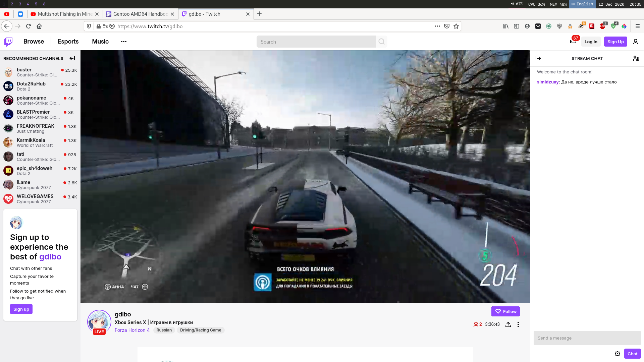Open more navigation options ellipsis
This screenshot has width=644, height=362.
click(124, 42)
